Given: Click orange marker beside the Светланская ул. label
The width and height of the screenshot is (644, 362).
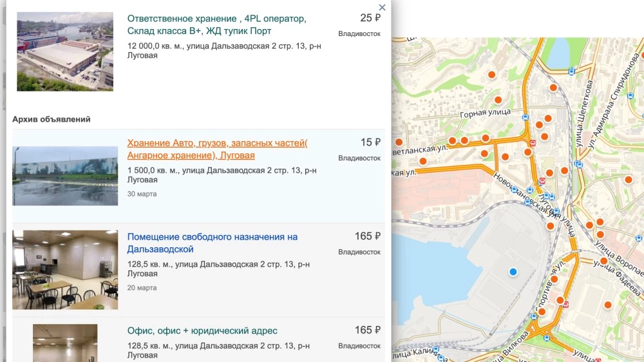Looking at the screenshot, I should 452,140.
